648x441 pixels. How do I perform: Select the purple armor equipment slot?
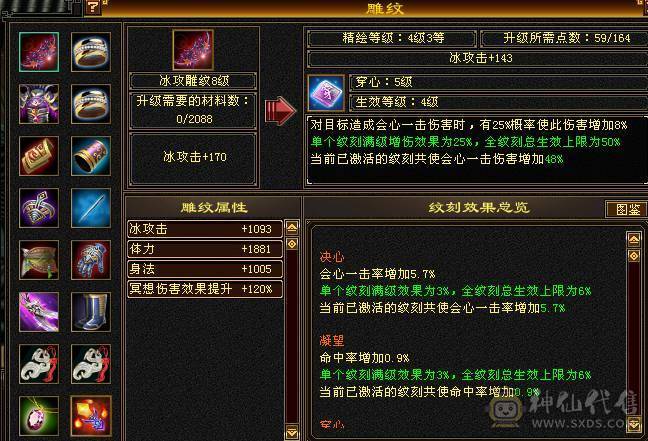tap(39, 104)
